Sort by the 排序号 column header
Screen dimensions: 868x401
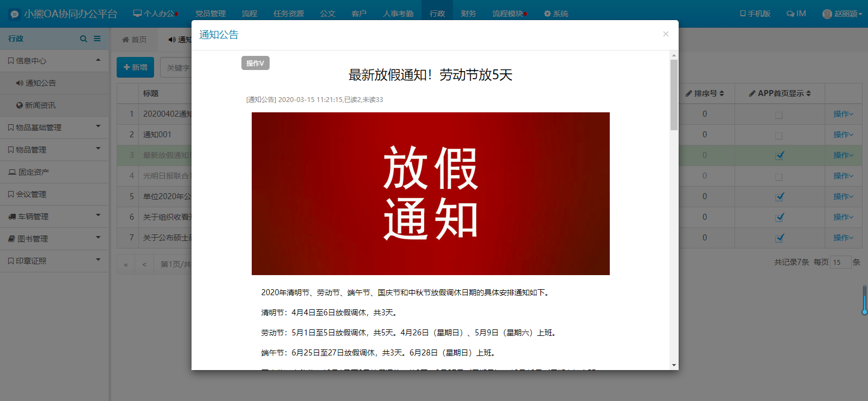tap(705, 93)
